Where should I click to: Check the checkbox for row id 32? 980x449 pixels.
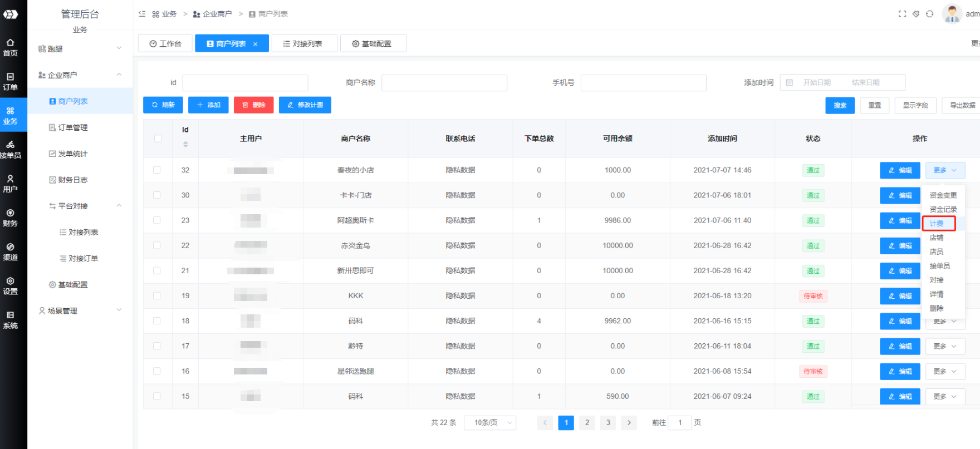157,170
